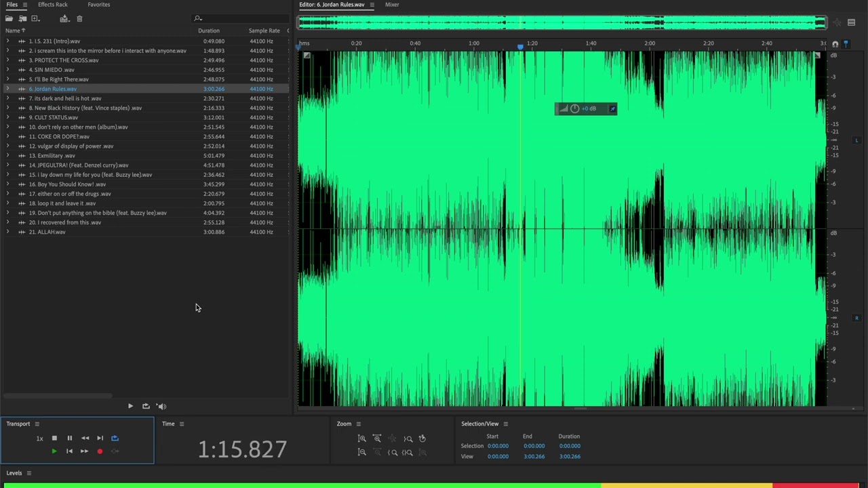This screenshot has height=488, width=868.
Task: Click the 1x playback speed label
Action: 39,439
